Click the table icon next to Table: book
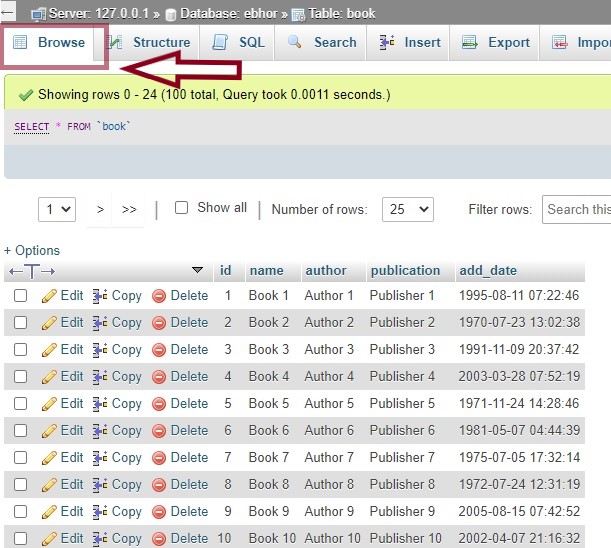 (298, 15)
